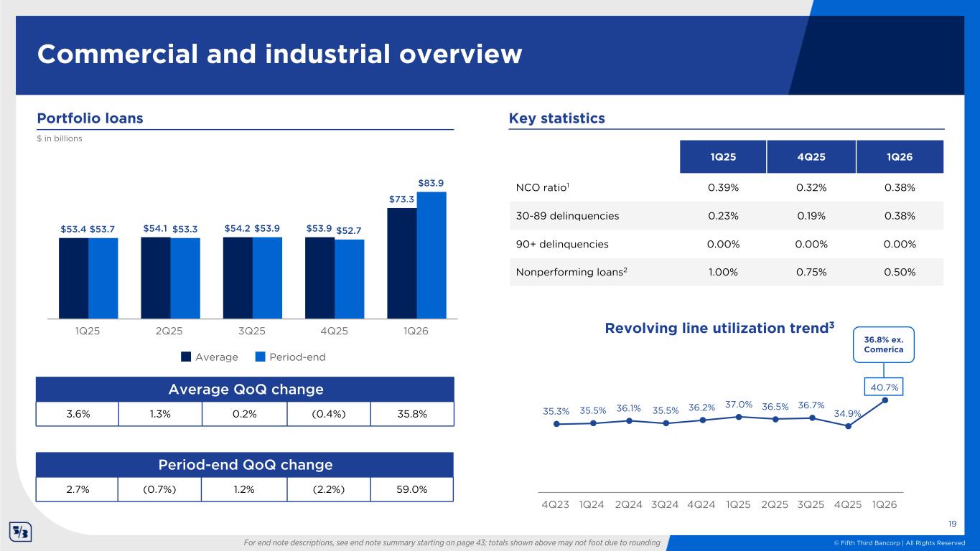Image resolution: width=980 pixels, height=551 pixels.
Task: Click the Average legend color swatch
Action: pos(186,357)
